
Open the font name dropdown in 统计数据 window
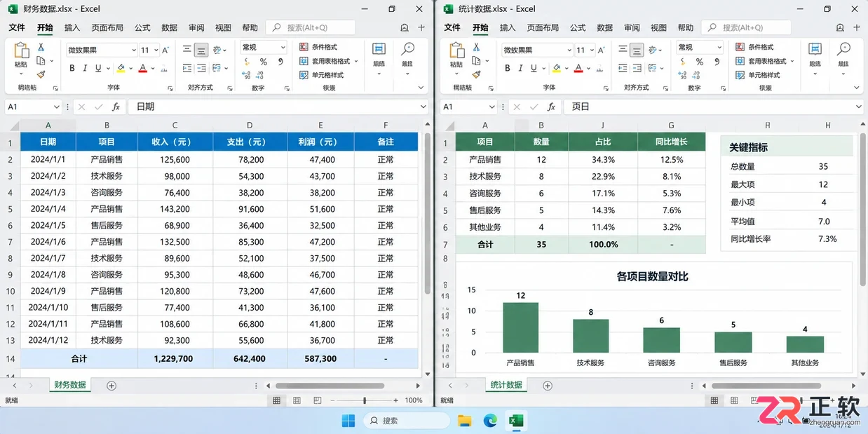coord(569,50)
